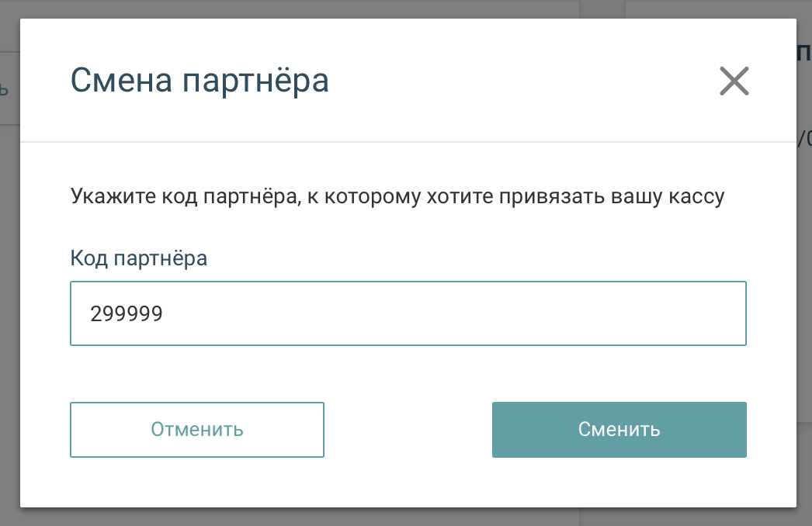Click the "Укажите код партнёра" instruction text
This screenshot has height=526, width=812.
tap(397, 196)
